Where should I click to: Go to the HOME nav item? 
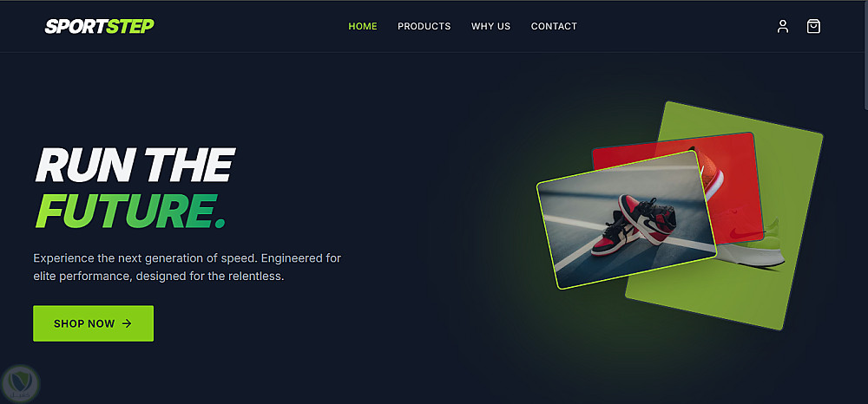click(x=363, y=26)
